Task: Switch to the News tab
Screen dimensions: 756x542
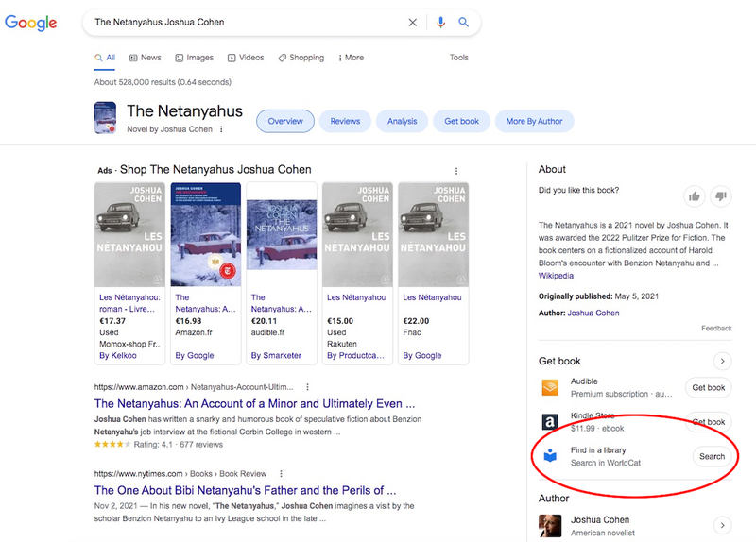Action: [146, 58]
